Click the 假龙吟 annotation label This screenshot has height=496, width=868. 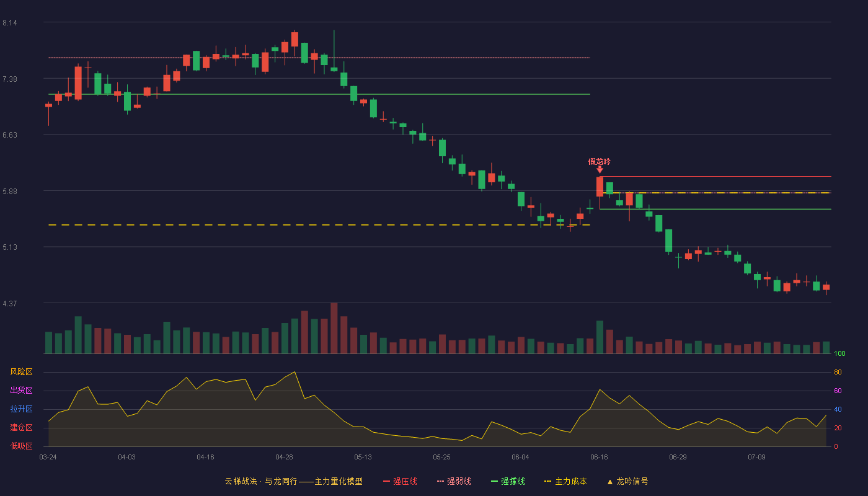click(600, 161)
